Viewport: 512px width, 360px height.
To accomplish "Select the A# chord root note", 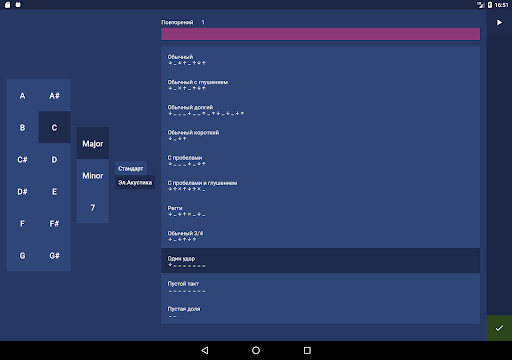I will click(54, 96).
